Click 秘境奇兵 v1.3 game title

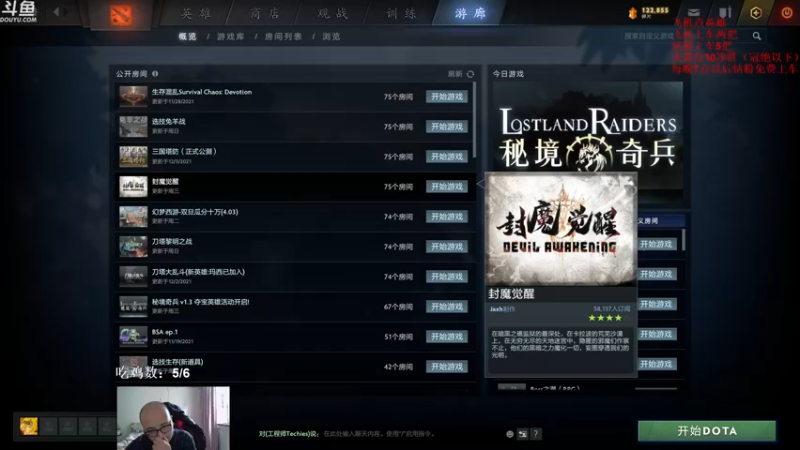tap(201, 302)
